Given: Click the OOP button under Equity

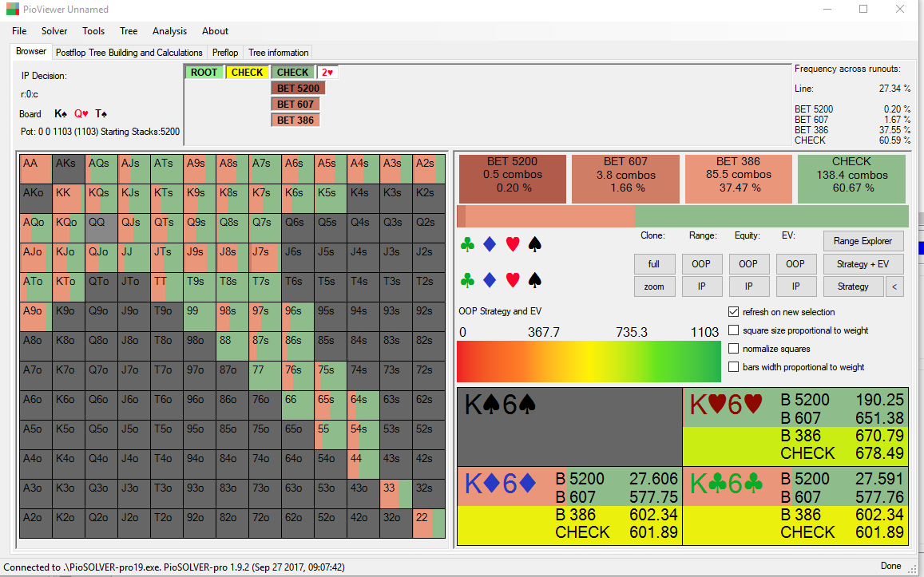Looking at the screenshot, I should coord(748,264).
